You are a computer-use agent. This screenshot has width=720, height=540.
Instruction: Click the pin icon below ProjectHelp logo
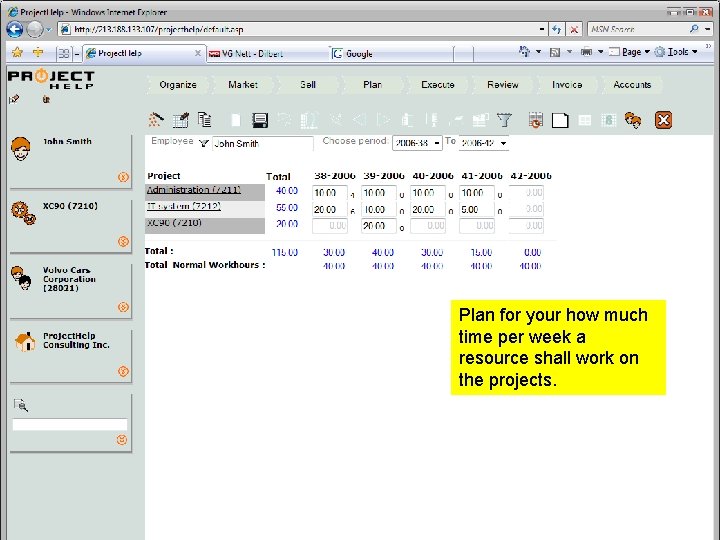14,99
